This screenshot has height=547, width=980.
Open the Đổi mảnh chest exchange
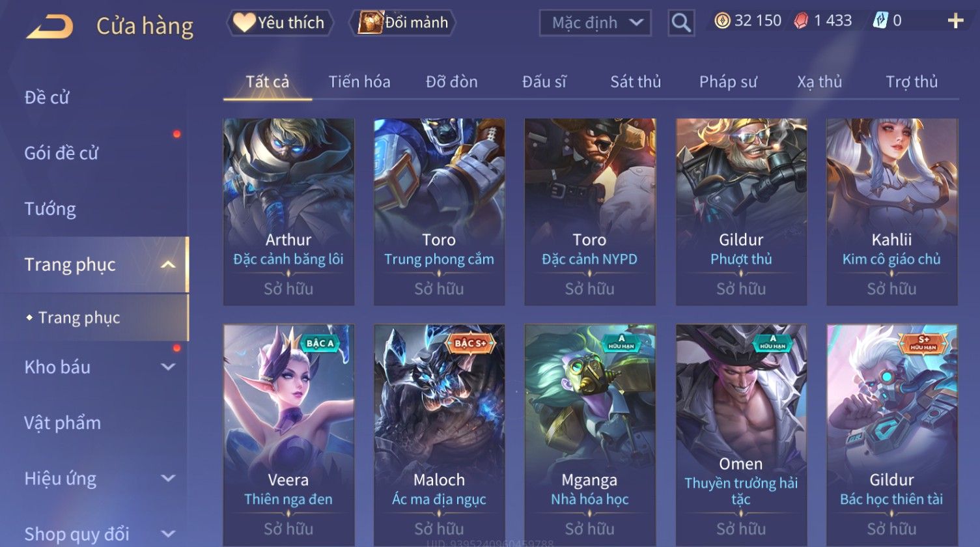pos(403,23)
